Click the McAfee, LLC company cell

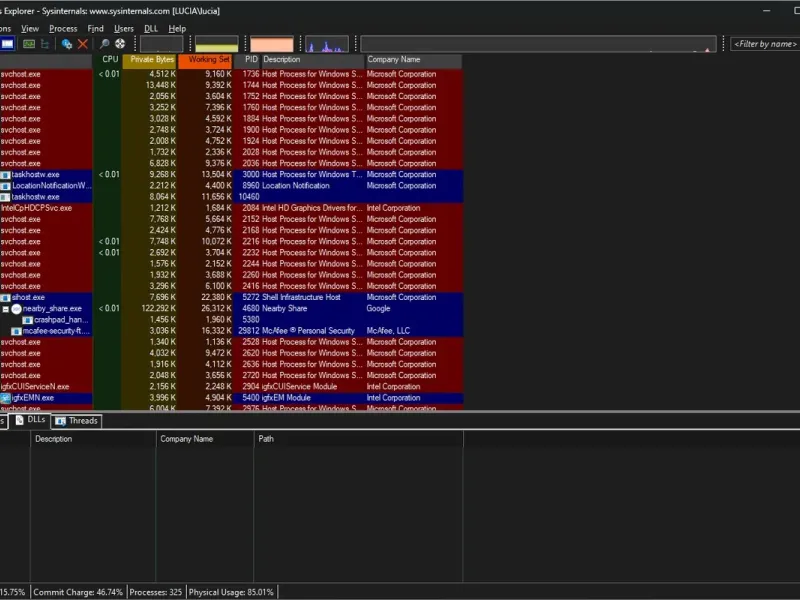(x=388, y=331)
